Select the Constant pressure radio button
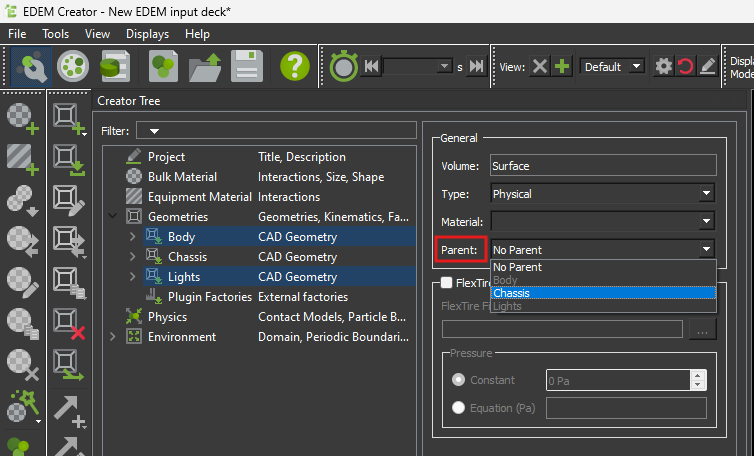754x456 pixels. click(458, 380)
